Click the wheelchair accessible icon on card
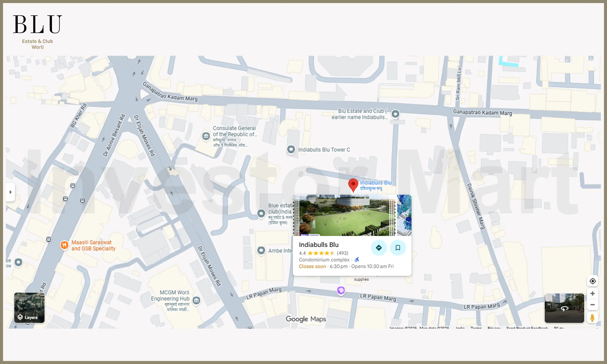The height and width of the screenshot is (364, 607). click(357, 259)
